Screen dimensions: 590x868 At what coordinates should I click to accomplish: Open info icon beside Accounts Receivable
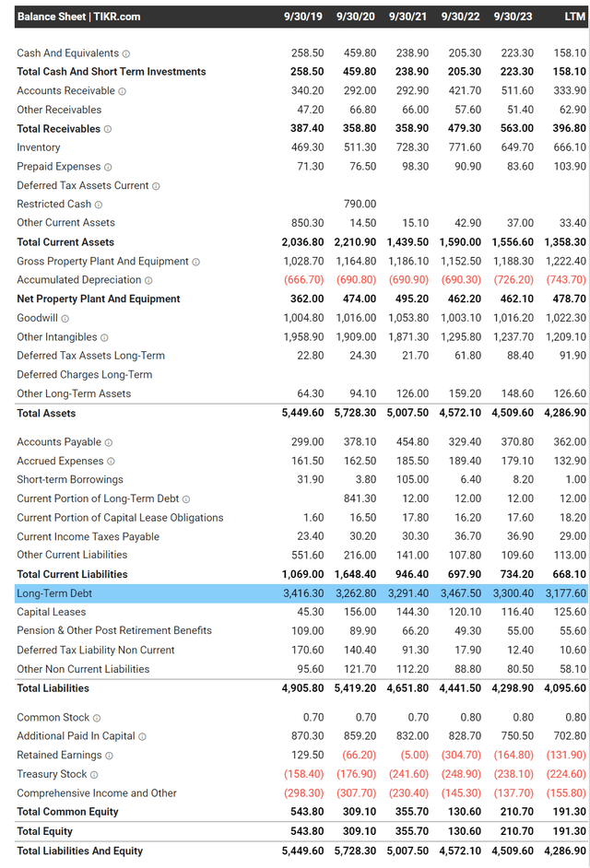[x=122, y=91]
